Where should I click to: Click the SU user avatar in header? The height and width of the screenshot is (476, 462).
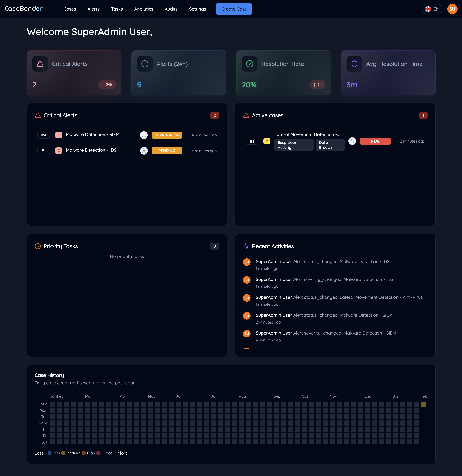point(452,9)
